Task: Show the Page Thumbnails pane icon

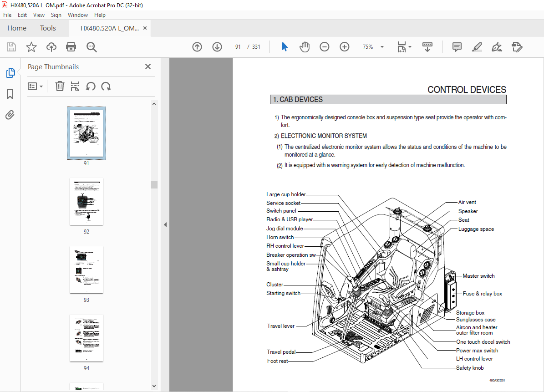Action: [10, 73]
